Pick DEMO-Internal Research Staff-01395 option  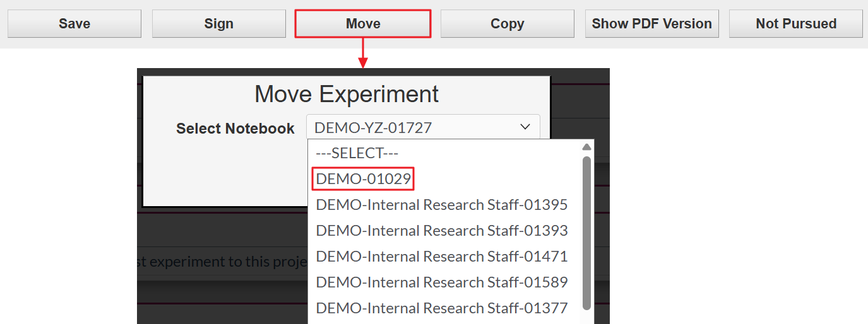pyautogui.click(x=441, y=205)
